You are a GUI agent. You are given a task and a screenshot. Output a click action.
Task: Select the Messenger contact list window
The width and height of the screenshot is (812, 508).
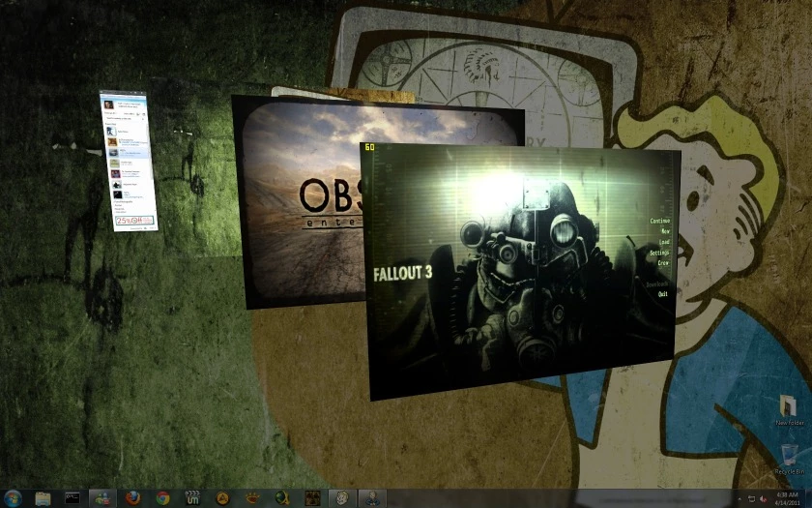click(129, 161)
